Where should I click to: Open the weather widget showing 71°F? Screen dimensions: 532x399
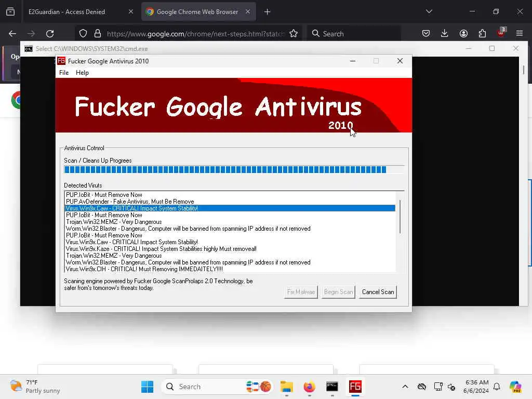35,387
